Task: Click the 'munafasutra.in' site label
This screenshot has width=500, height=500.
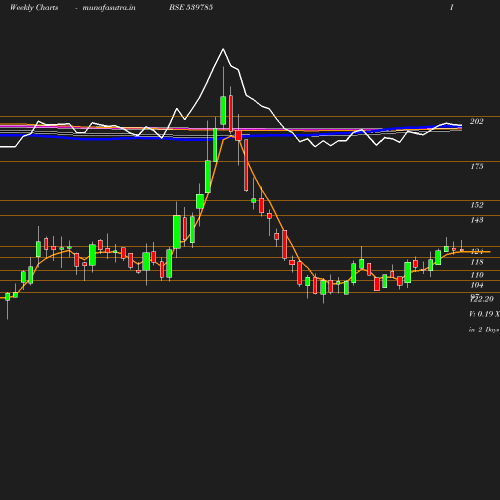Action: pos(109,8)
